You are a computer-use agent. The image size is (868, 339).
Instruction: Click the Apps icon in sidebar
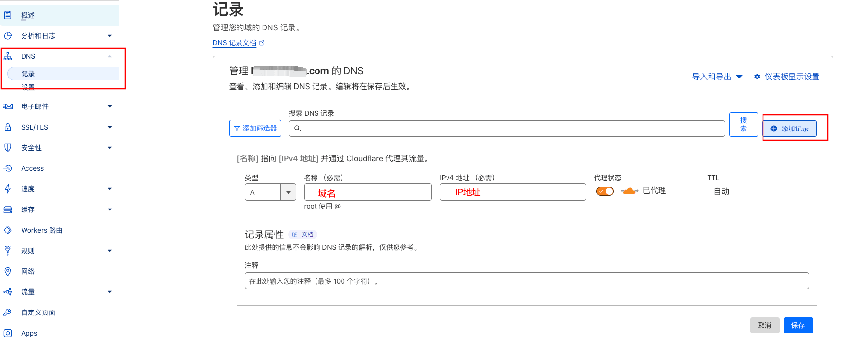(8, 333)
